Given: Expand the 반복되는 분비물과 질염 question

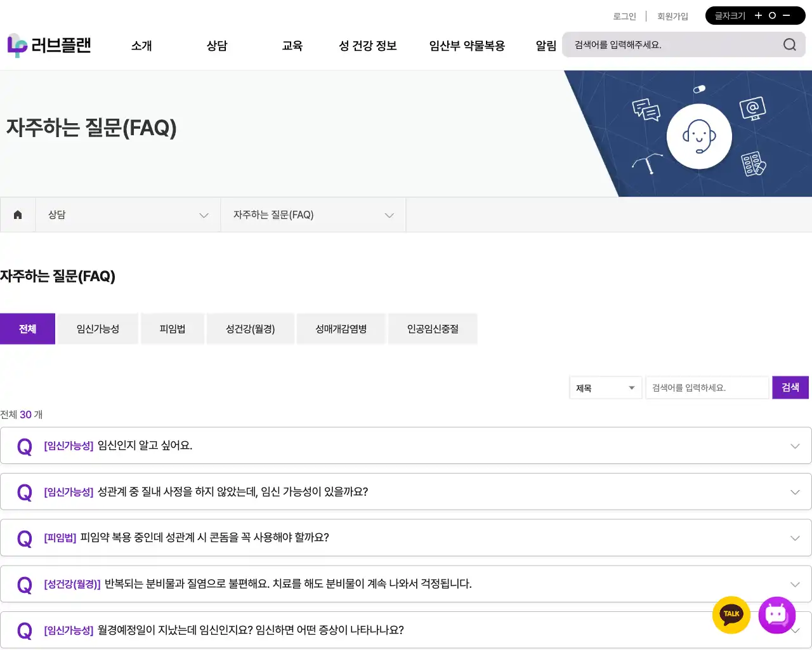Looking at the screenshot, I should tap(406, 584).
